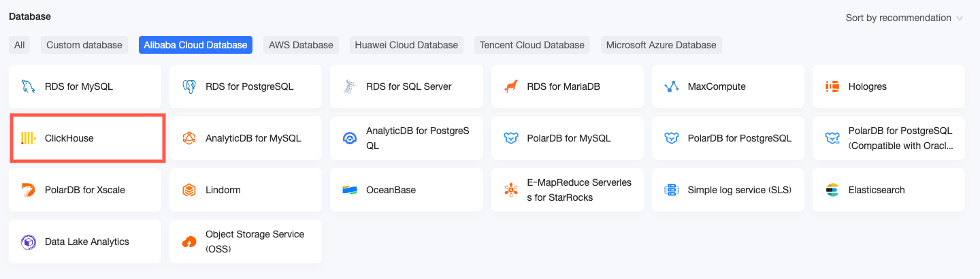
Task: Click the Hologres icon
Action: pyautogui.click(x=832, y=86)
